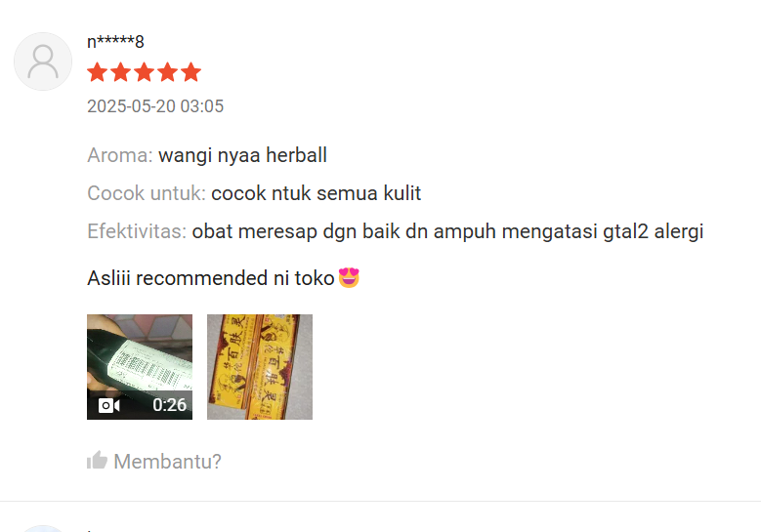Click the heart-eyes emoji in review
Screen dimensions: 761x532
[x=349, y=278]
